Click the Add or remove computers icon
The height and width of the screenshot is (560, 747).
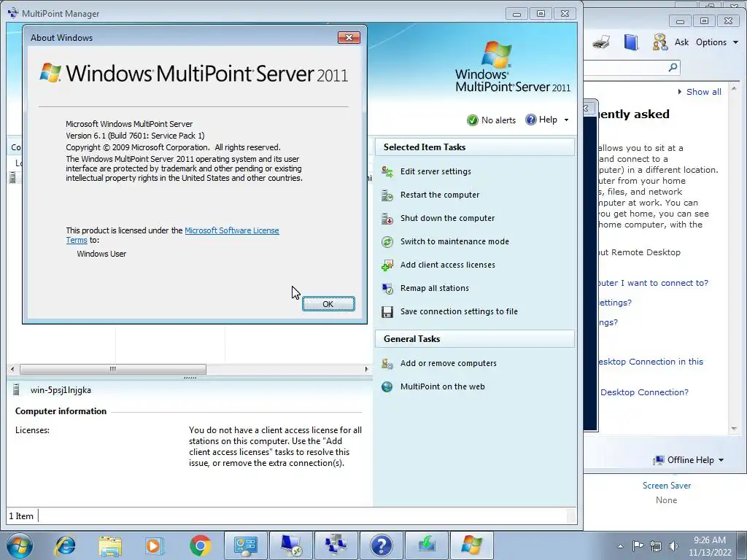[x=387, y=364]
